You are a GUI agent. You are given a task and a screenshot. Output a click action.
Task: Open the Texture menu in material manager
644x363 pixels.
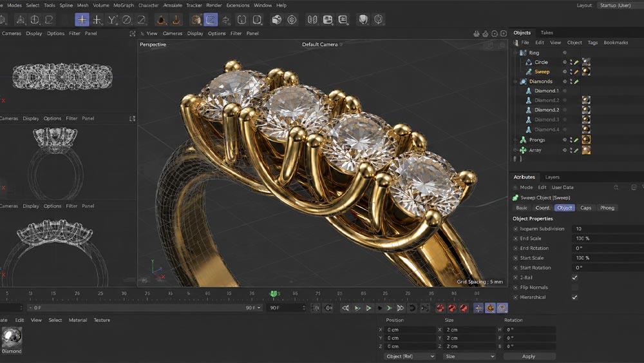tap(102, 320)
